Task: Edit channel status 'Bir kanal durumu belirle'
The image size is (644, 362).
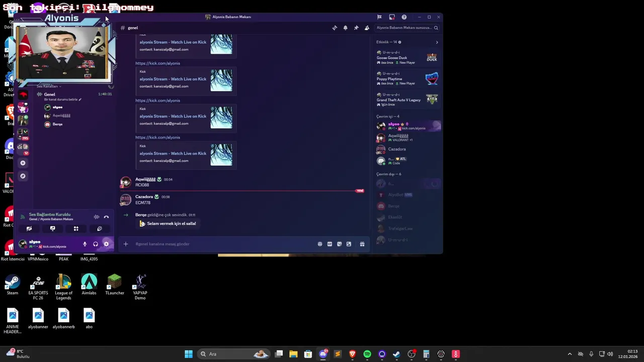Action: (62, 100)
